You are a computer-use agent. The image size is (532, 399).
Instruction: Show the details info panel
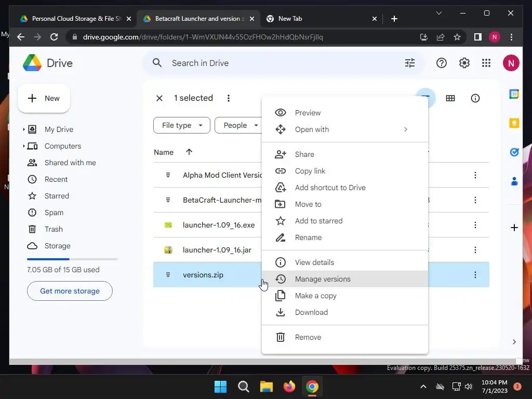[475, 98]
